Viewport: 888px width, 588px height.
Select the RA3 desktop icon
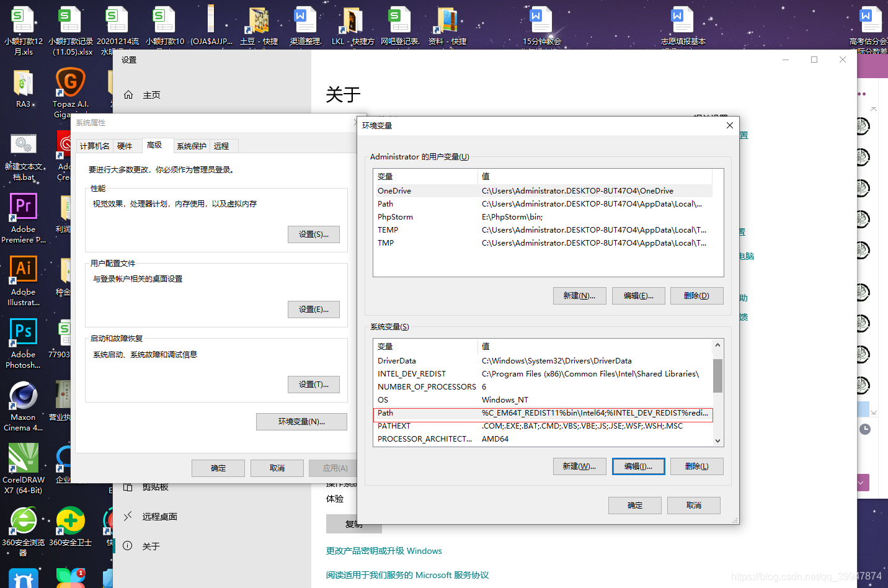point(23,89)
